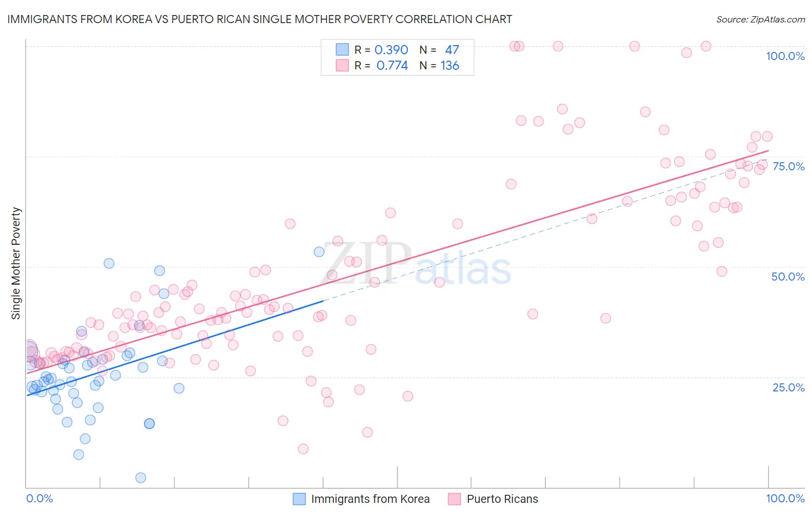Select the Immigrants from Korea legend label
Image resolution: width=812 pixels, height=515 pixels.
click(370, 499)
